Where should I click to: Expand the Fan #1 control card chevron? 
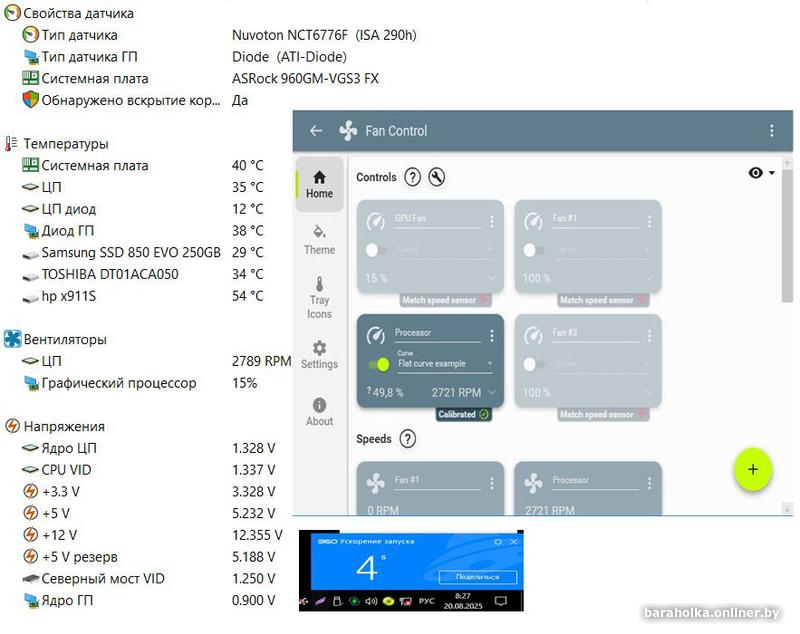coord(649,278)
